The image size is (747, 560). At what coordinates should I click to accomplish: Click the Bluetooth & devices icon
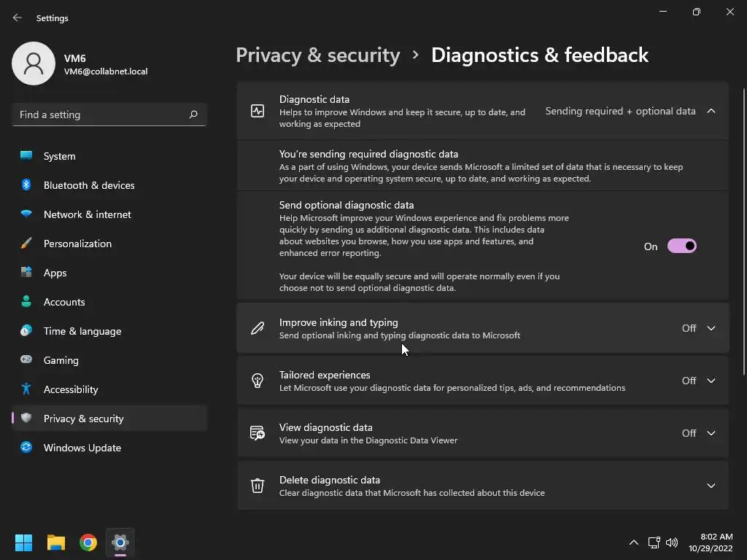click(26, 185)
